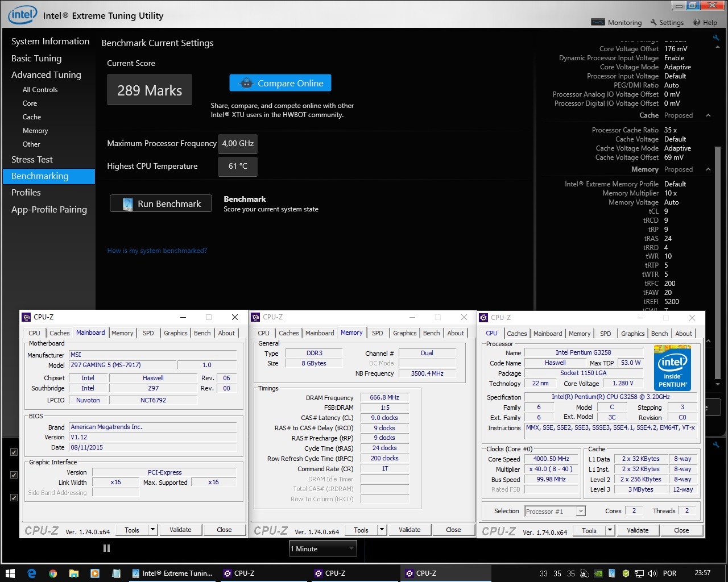Open Settings via the wrench icon
Screen dimensions: 728x582
[x=653, y=23]
